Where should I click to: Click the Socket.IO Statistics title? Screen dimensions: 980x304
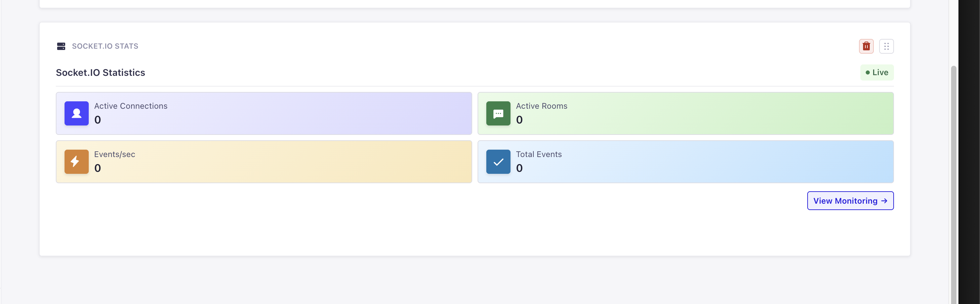100,72
